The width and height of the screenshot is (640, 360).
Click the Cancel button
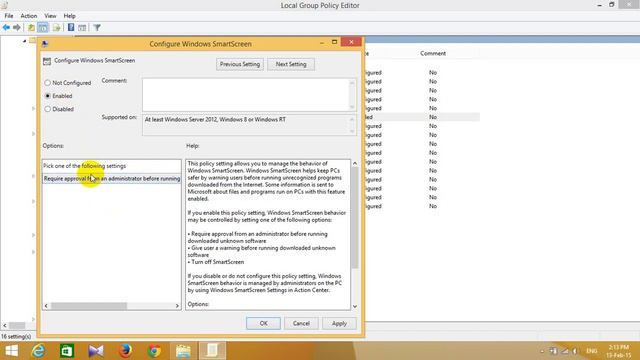(301, 323)
